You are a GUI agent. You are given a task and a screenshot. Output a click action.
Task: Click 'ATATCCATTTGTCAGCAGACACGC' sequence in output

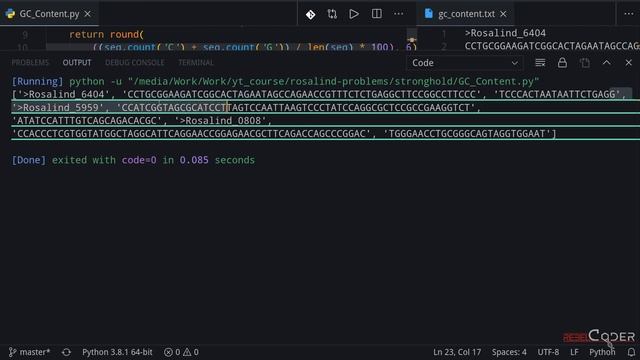[87, 120]
